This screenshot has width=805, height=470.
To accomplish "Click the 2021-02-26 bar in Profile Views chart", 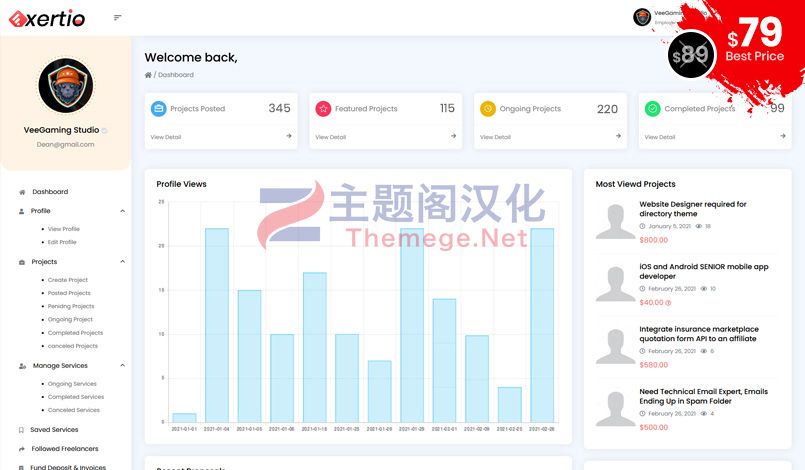I will 542,325.
